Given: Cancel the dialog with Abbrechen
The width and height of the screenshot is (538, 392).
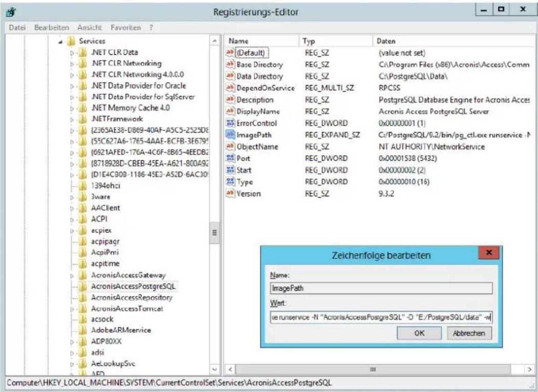Looking at the screenshot, I should (x=469, y=333).
